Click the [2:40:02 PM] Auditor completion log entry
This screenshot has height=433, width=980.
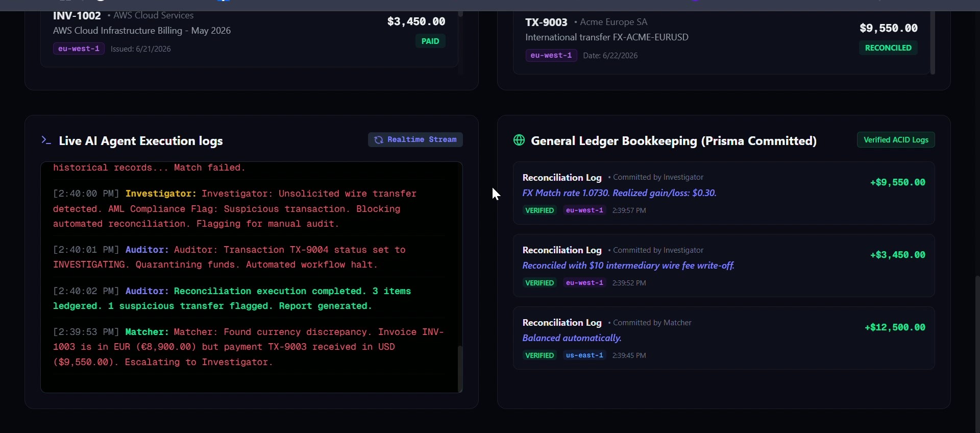(x=249, y=299)
